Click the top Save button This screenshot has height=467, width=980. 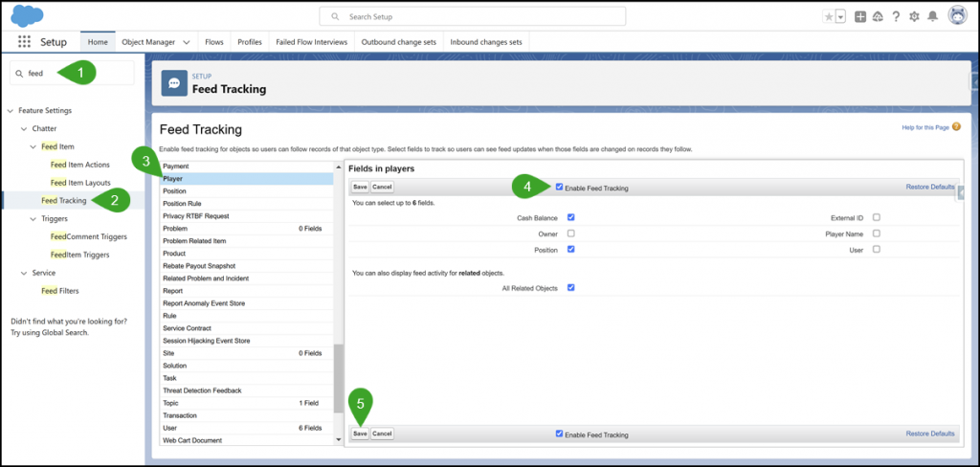click(360, 187)
